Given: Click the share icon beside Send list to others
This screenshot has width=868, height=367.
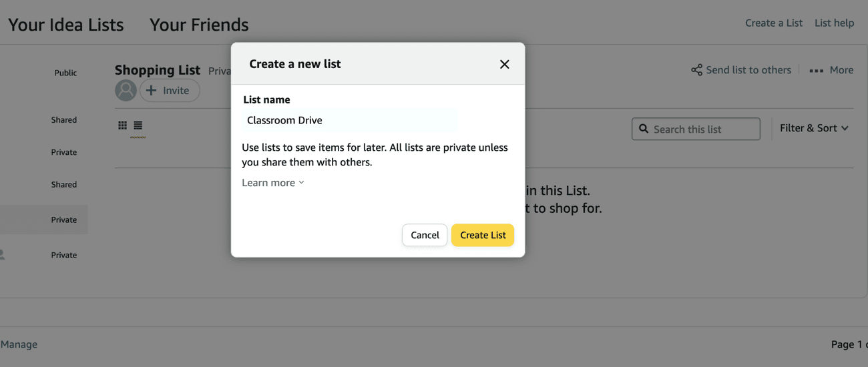Looking at the screenshot, I should pyautogui.click(x=696, y=70).
